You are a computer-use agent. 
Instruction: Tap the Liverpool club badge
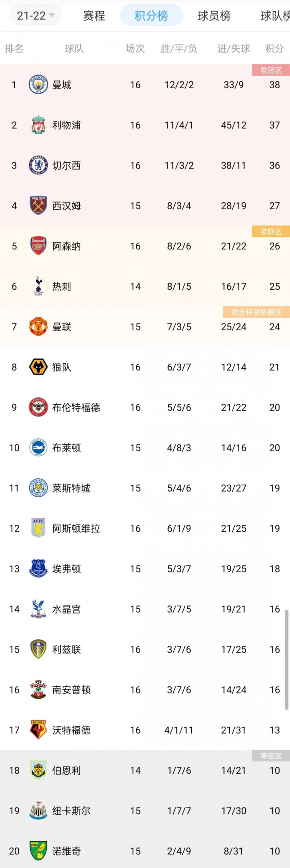[38, 125]
